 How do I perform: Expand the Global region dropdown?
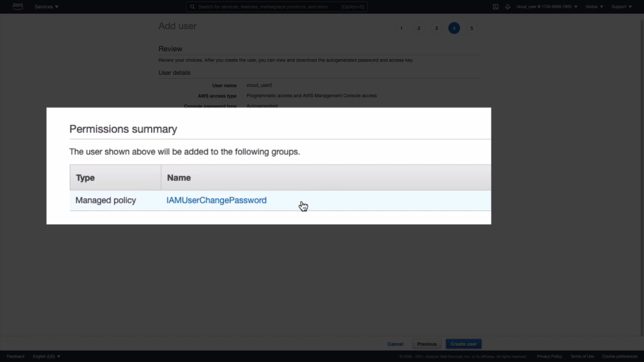[594, 7]
